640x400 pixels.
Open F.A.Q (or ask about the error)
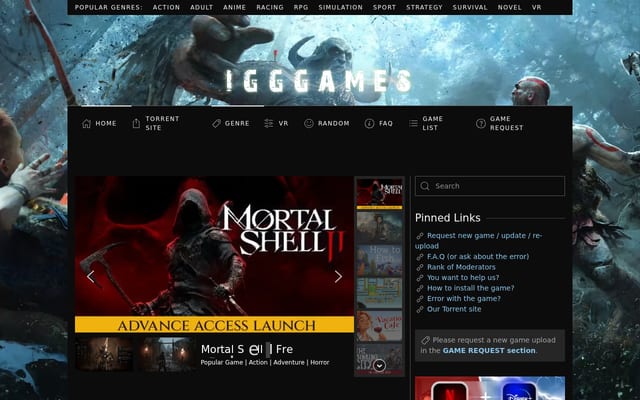(478, 257)
